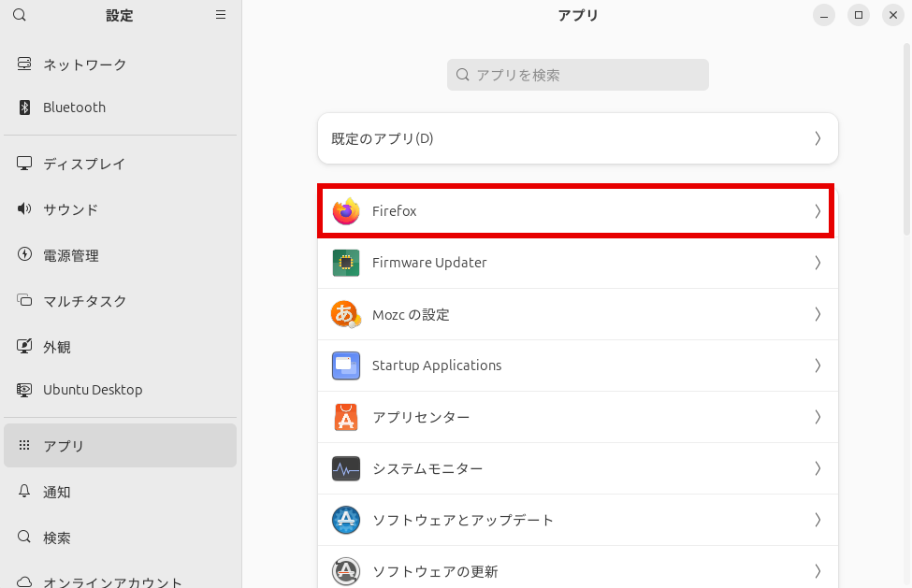912x588 pixels.
Task: Go to サウンド settings
Action: (x=70, y=209)
